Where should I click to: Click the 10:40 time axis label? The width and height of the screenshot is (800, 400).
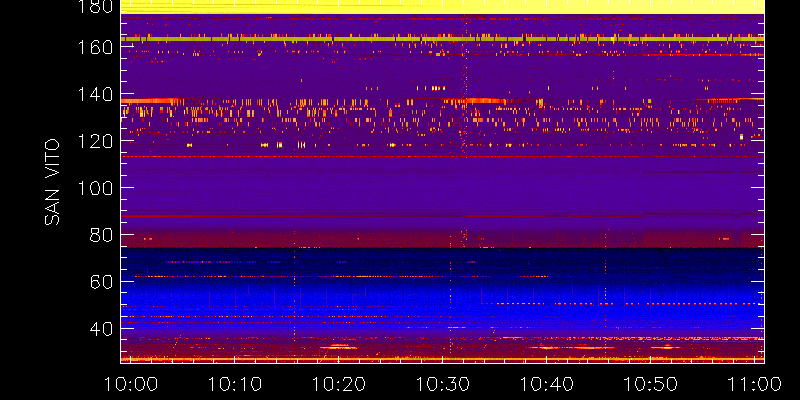pos(547,384)
